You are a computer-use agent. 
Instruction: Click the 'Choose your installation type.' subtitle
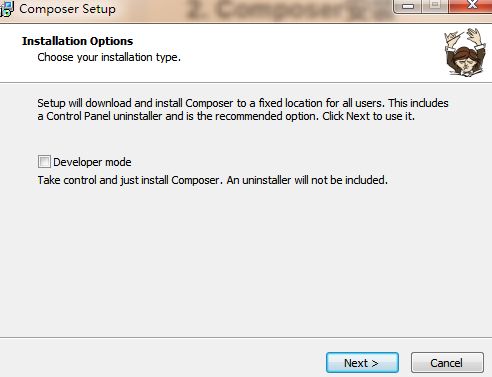click(x=109, y=57)
